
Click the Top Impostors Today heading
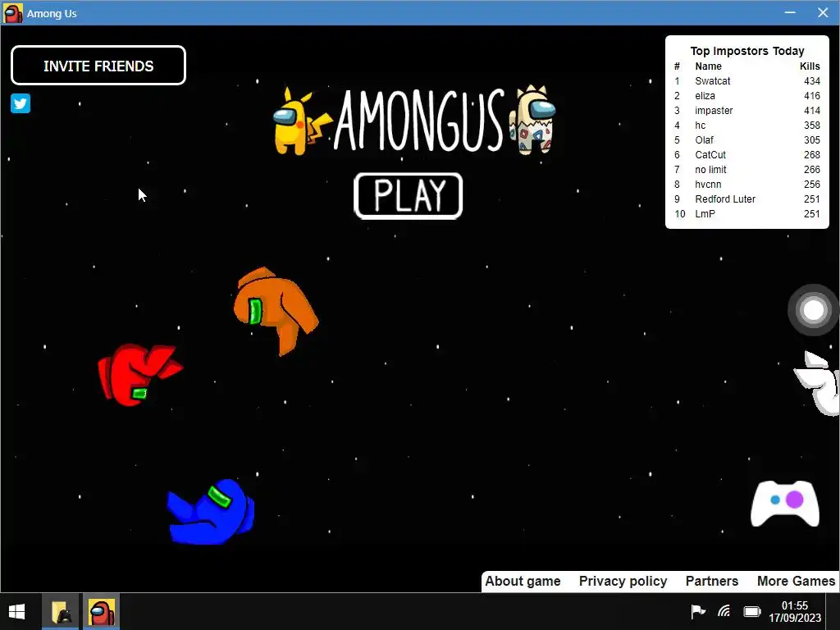click(x=746, y=51)
